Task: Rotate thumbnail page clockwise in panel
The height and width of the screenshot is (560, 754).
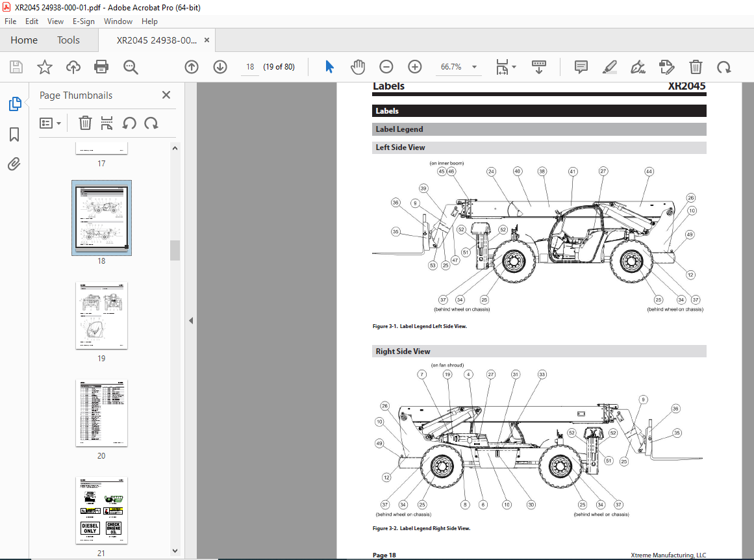Action: (x=151, y=123)
